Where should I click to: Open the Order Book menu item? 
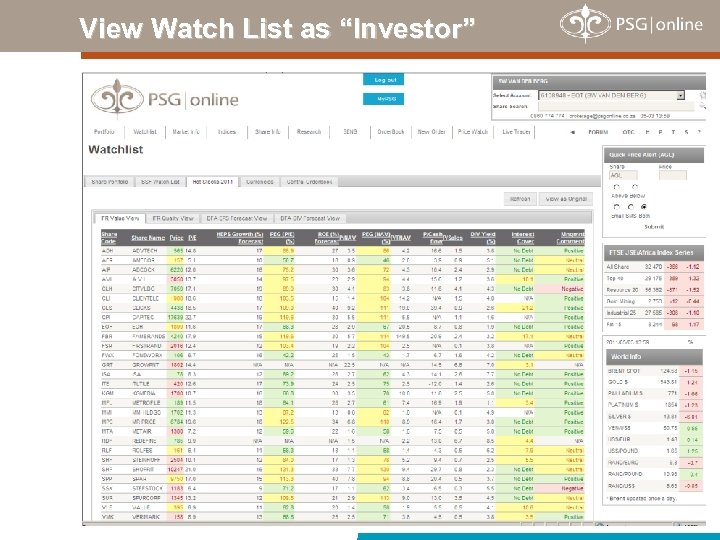(x=391, y=132)
